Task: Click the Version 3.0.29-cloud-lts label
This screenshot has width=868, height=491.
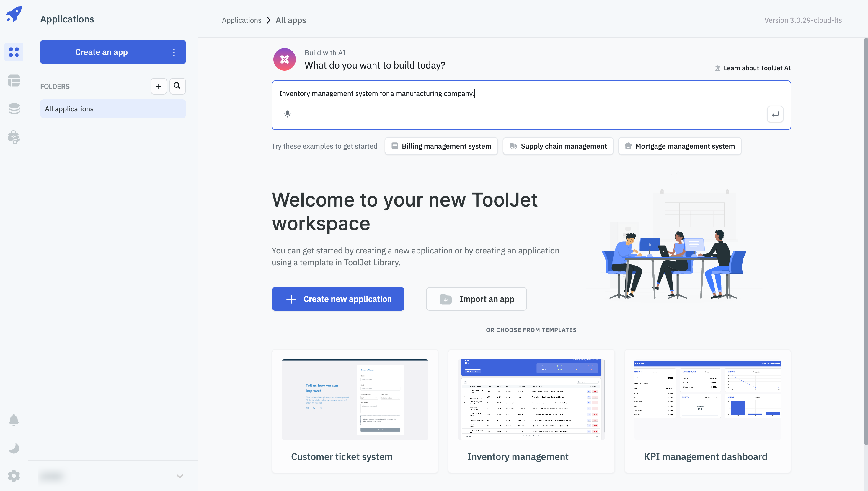Action: (803, 20)
